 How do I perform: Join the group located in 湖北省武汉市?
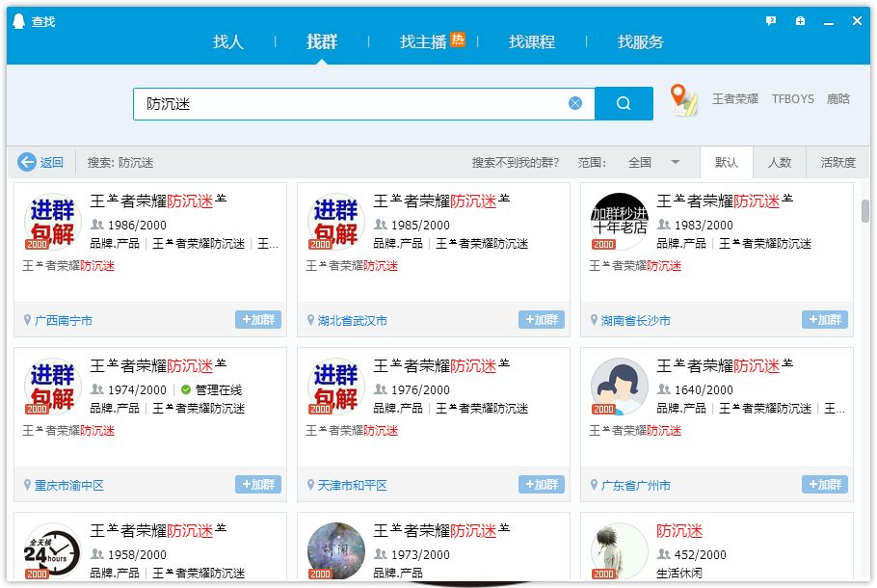pos(542,319)
